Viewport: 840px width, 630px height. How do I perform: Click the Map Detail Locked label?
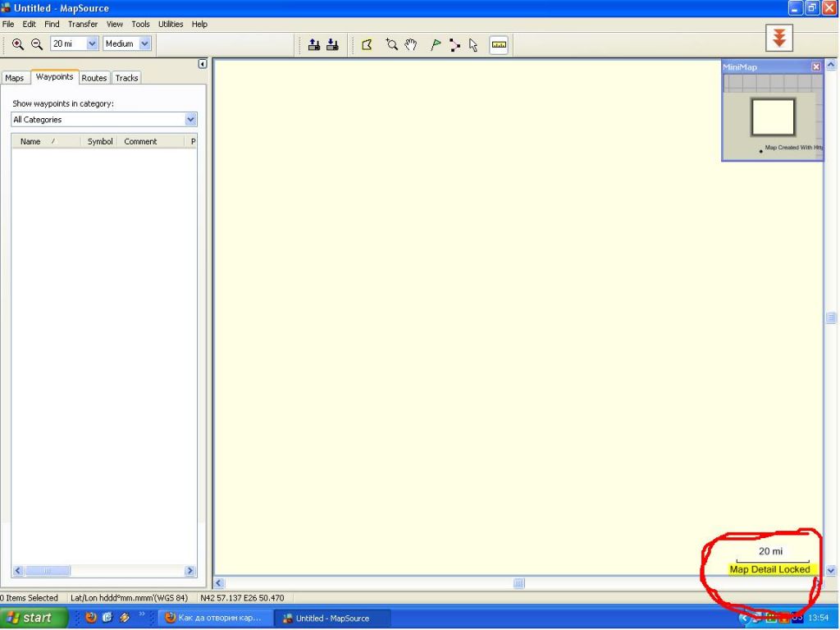[x=769, y=569]
